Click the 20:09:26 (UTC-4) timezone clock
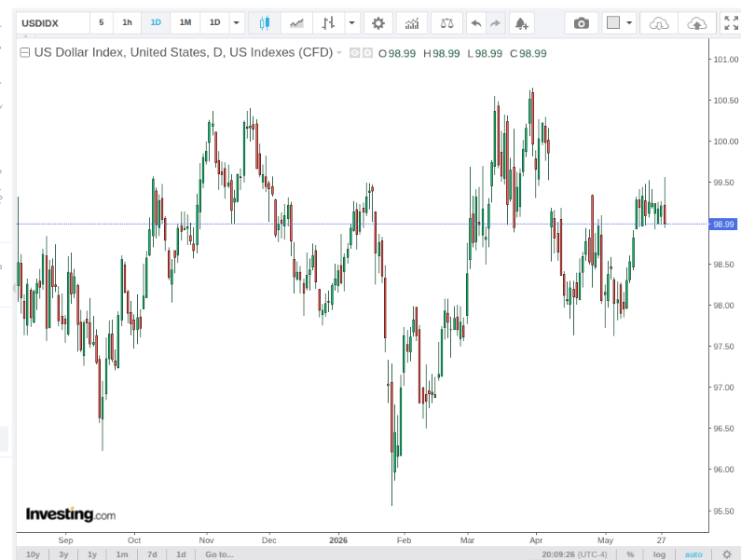 click(x=574, y=554)
